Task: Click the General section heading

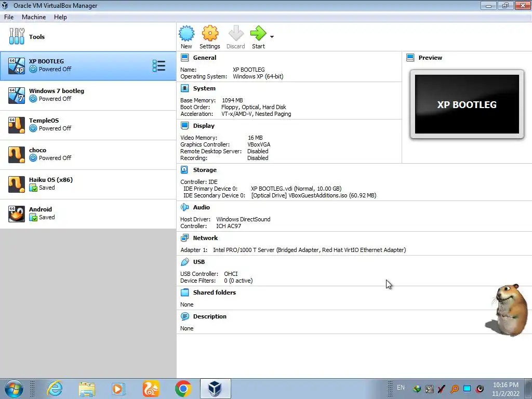Action: click(205, 58)
